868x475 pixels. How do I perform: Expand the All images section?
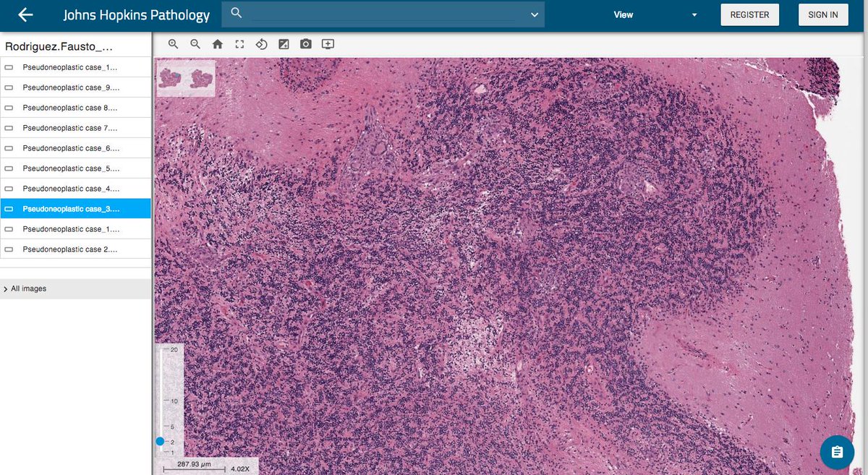pyautogui.click(x=76, y=288)
